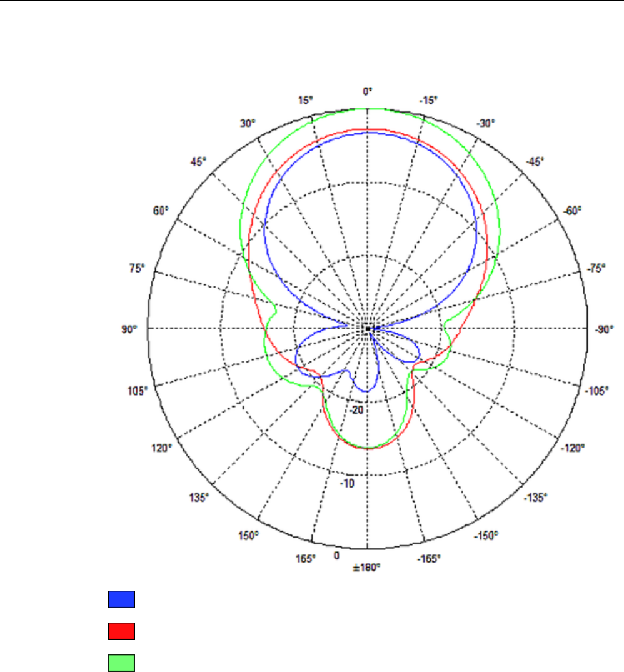Click the 105° angle label
This screenshot has width=624, height=672.
[x=138, y=391]
